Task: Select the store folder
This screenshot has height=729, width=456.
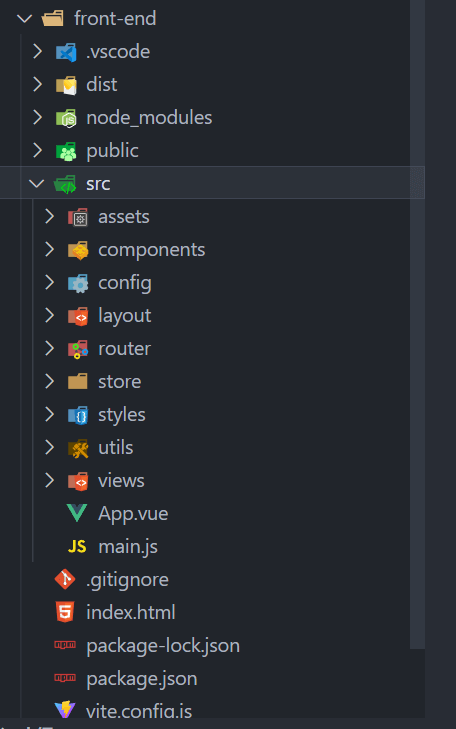Action: tap(119, 382)
